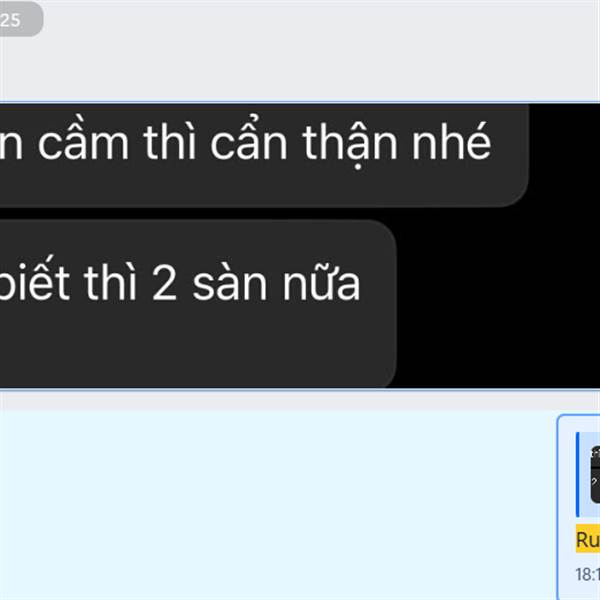Click the number 2 in the second bubble

(x=164, y=284)
